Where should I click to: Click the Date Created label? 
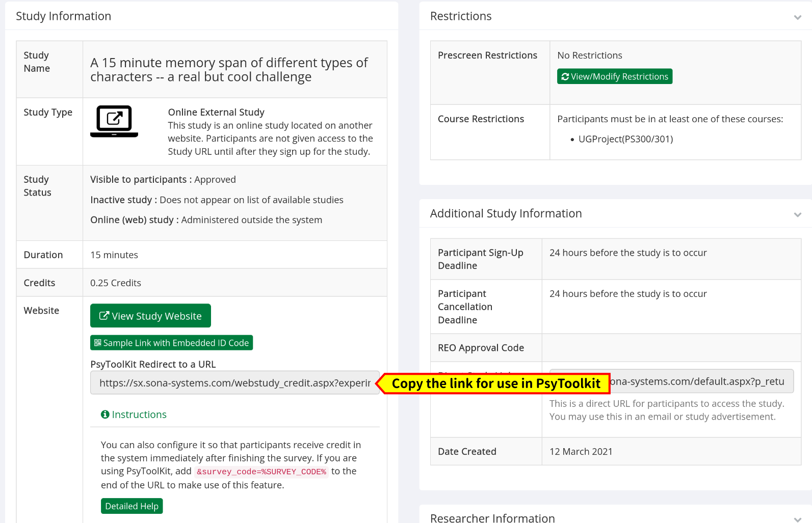pos(467,451)
